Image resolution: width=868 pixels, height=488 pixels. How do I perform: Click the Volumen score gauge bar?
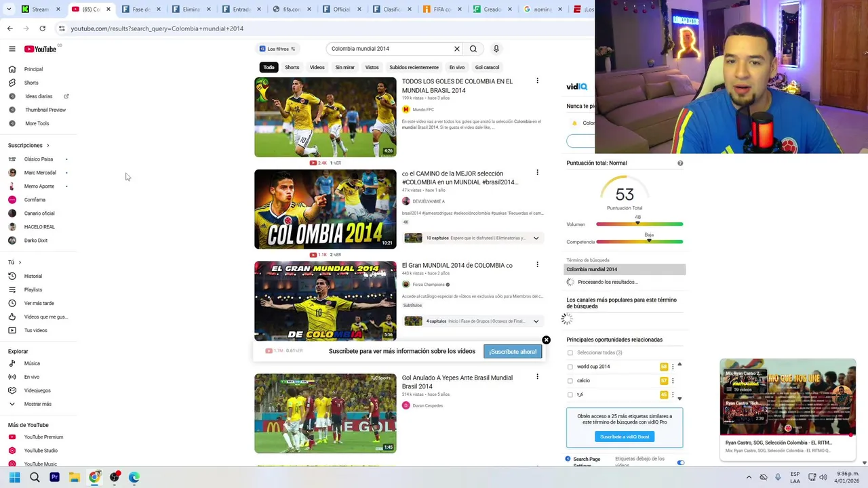pos(639,224)
